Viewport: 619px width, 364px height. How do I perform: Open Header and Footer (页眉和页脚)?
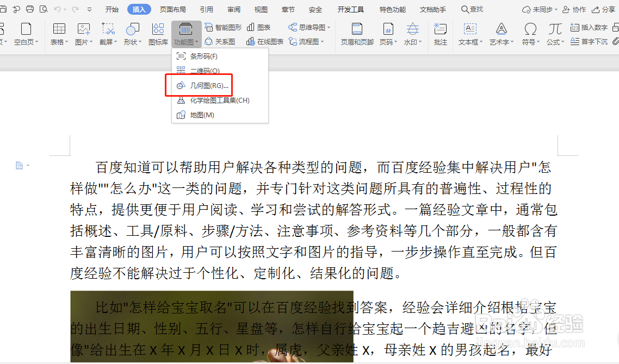tap(357, 34)
